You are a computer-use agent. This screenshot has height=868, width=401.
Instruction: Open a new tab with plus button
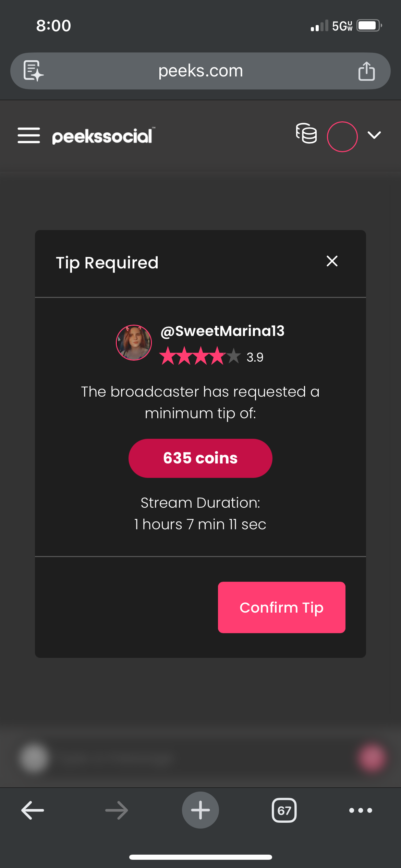point(200,810)
